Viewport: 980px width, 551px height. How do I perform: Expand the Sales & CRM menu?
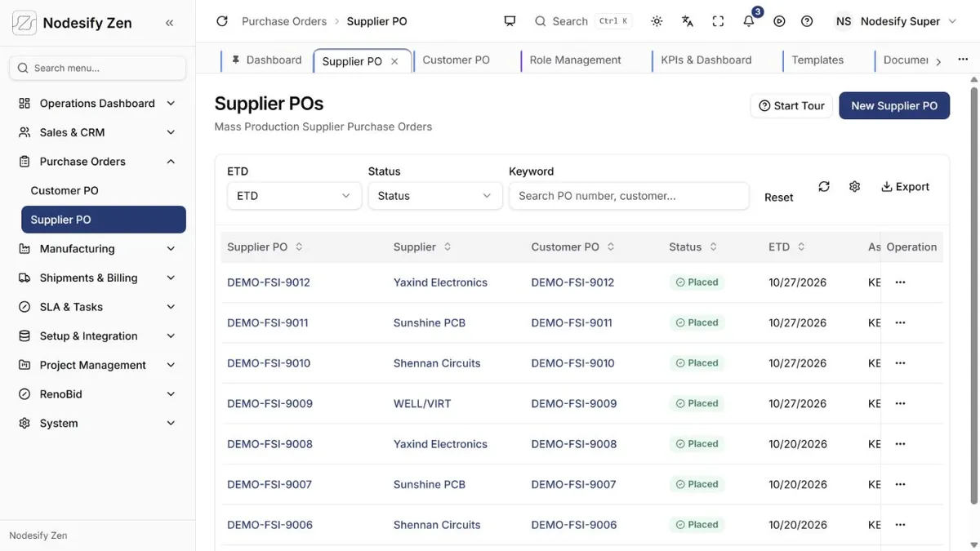(x=171, y=132)
